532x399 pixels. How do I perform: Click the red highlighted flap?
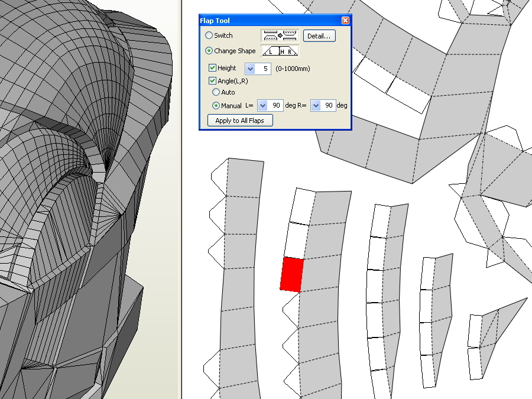click(x=292, y=274)
